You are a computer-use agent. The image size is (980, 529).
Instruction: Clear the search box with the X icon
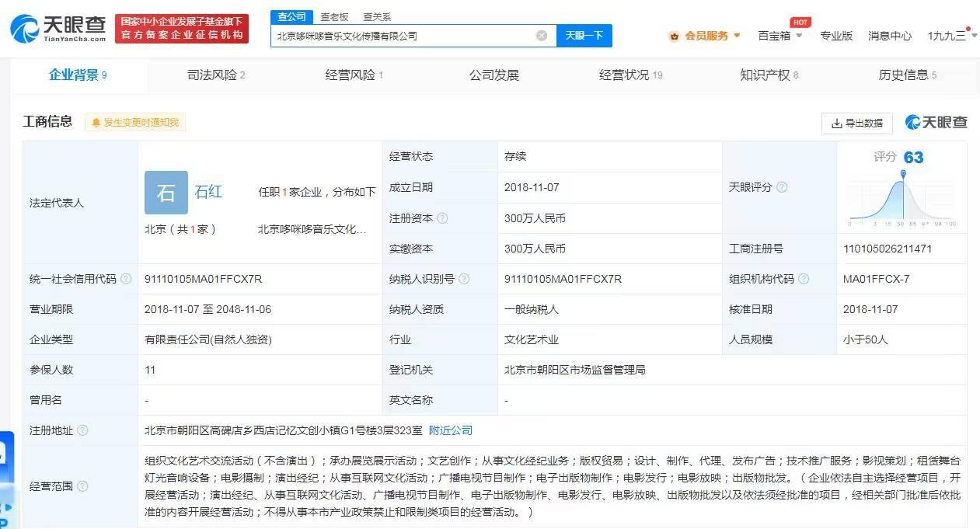[542, 36]
